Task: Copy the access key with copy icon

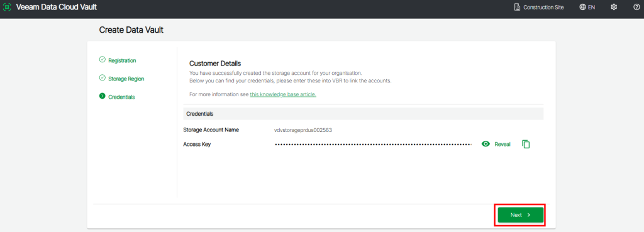Action: 526,144
